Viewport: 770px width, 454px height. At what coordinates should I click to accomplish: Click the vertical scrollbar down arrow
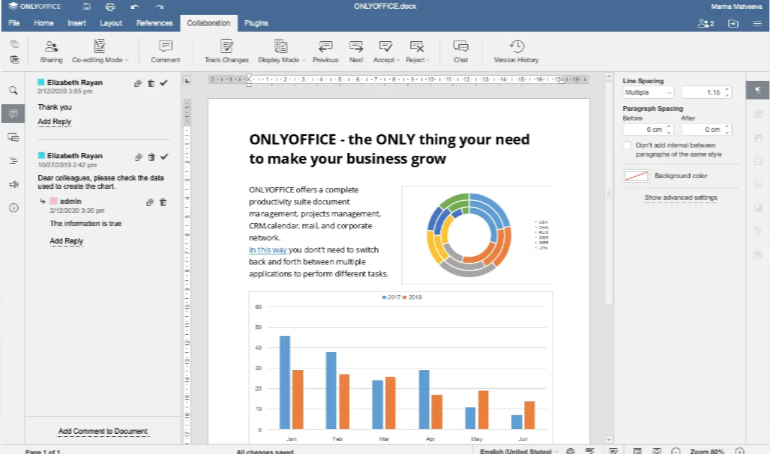pyautogui.click(x=608, y=440)
